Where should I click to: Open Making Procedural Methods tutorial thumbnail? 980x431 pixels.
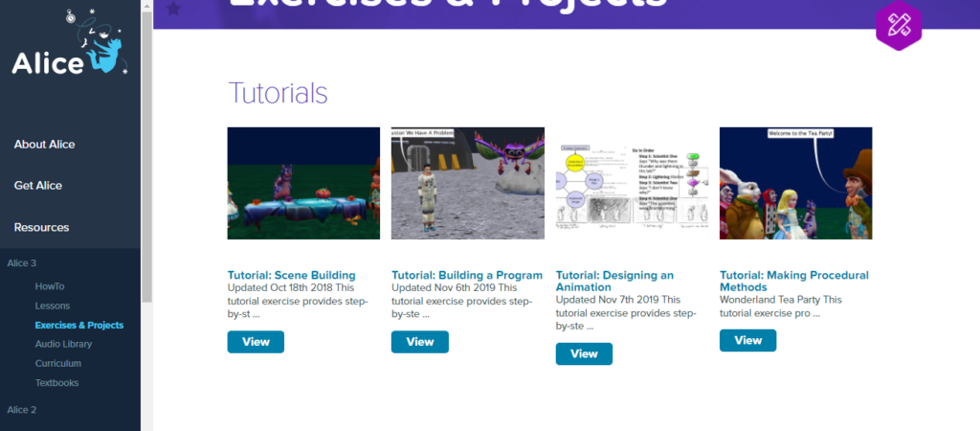[x=795, y=183]
